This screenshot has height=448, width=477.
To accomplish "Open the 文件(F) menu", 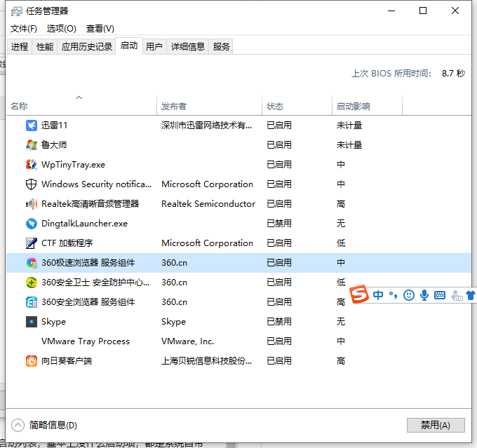I will (x=24, y=29).
